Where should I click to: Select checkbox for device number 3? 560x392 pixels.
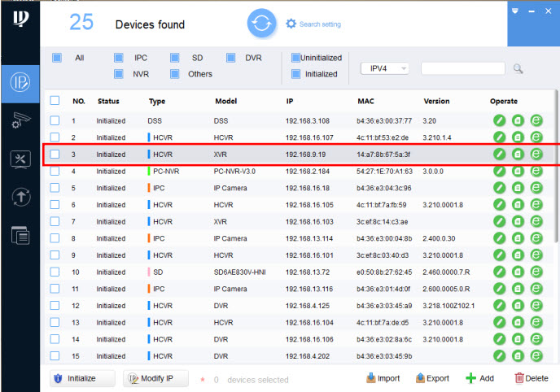[55, 154]
